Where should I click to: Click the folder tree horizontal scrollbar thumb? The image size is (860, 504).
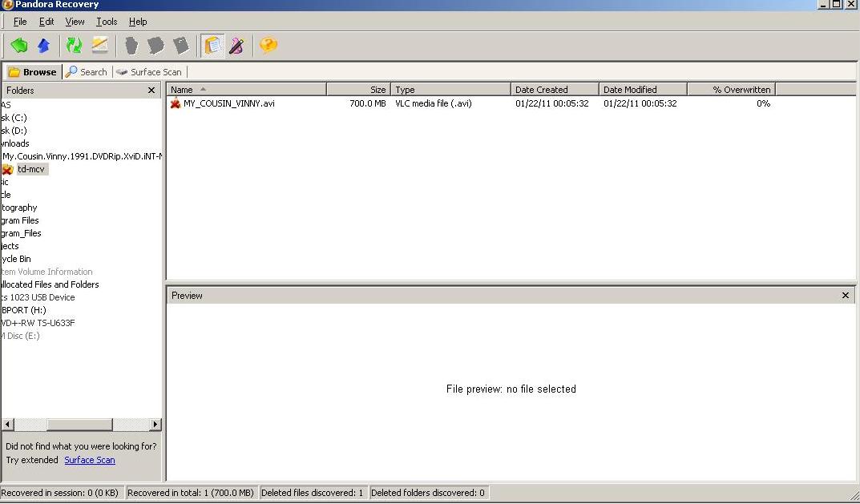(79, 424)
